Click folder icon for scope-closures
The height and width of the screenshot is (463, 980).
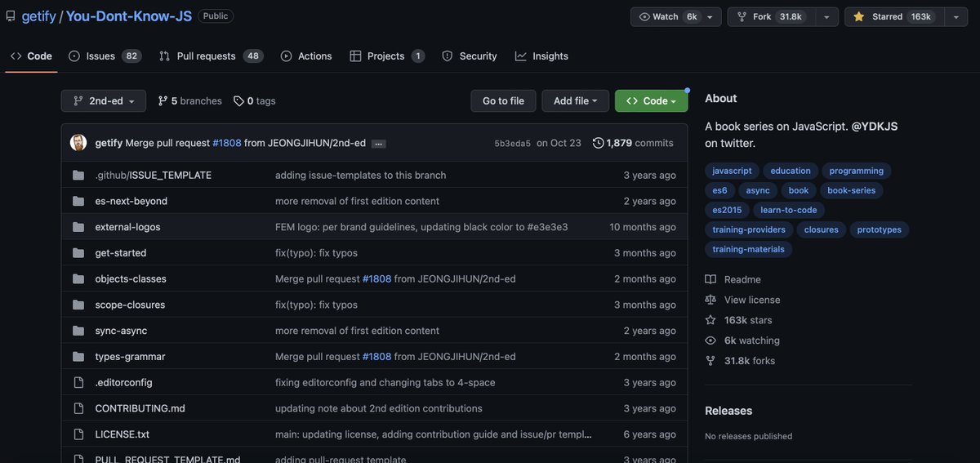pos(78,305)
